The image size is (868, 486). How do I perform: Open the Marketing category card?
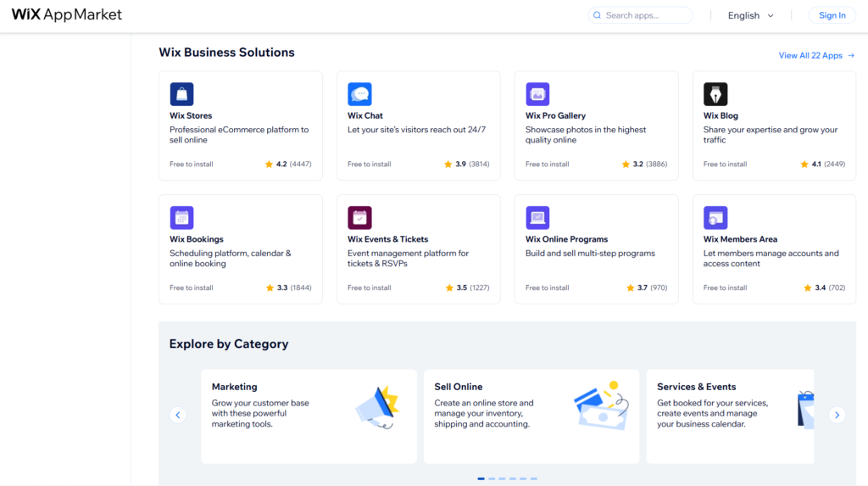309,416
